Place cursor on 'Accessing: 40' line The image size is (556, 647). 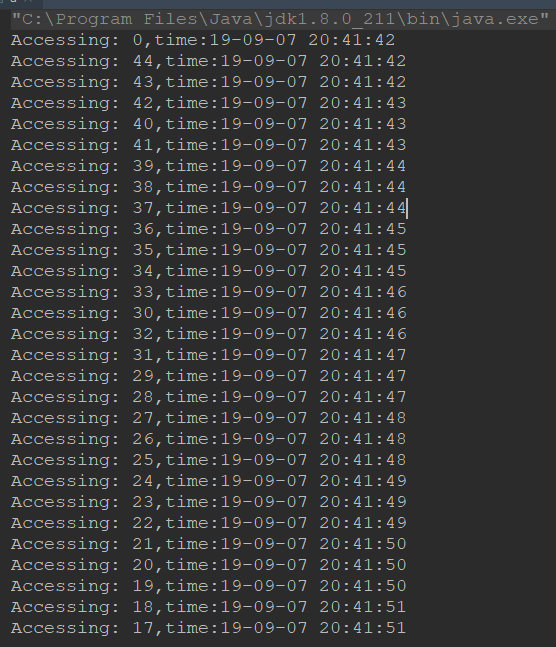tap(208, 124)
